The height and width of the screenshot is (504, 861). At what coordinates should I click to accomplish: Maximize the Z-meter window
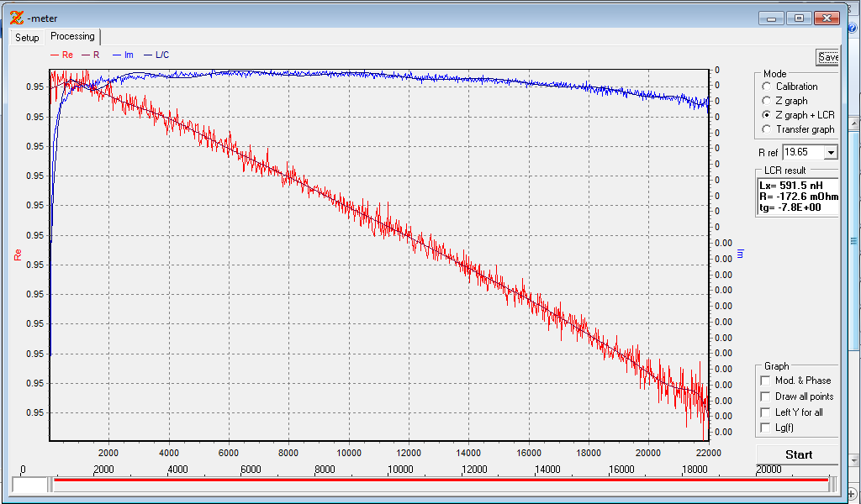[x=799, y=18]
